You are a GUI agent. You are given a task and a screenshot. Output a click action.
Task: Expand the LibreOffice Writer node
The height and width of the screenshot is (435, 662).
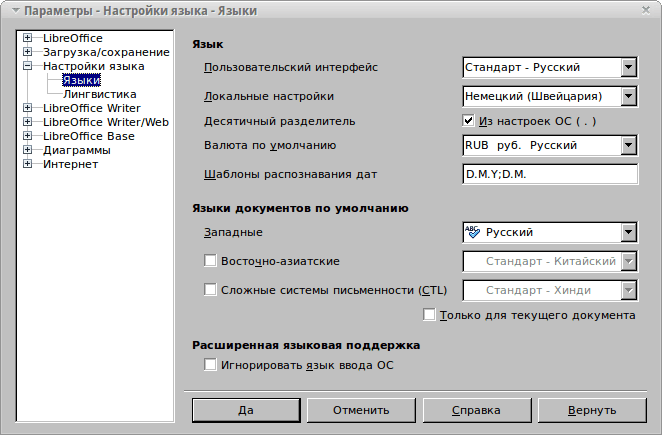(27, 108)
